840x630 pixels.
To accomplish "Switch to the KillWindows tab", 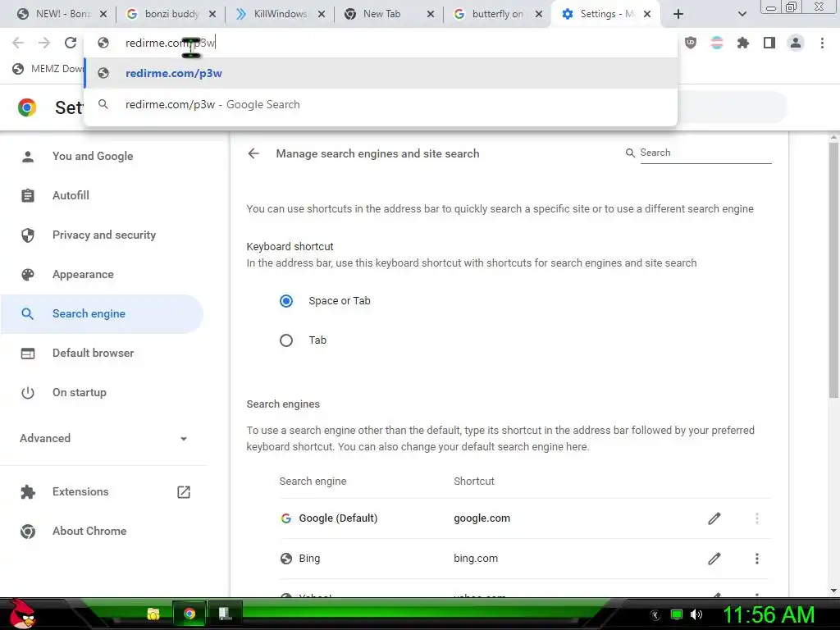I will (279, 14).
